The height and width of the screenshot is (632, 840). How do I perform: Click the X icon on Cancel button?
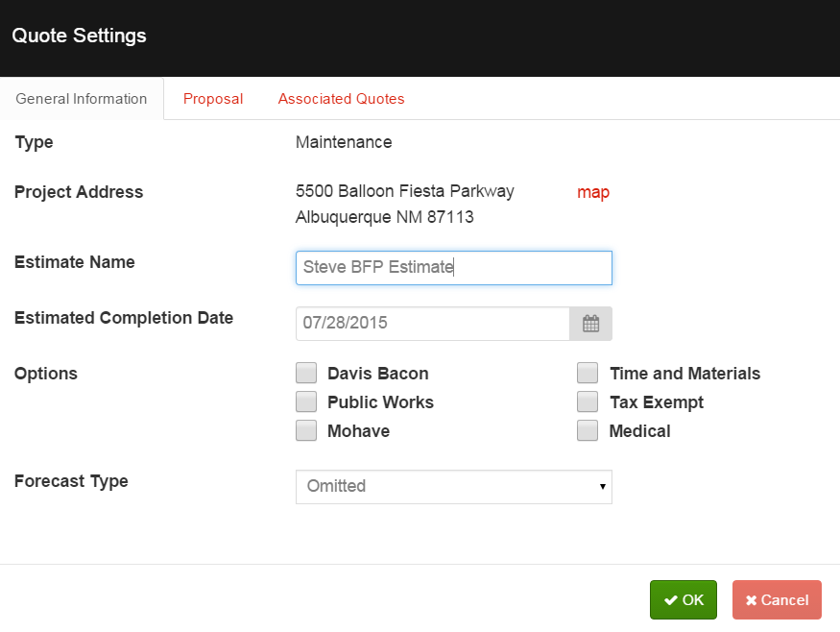751,600
